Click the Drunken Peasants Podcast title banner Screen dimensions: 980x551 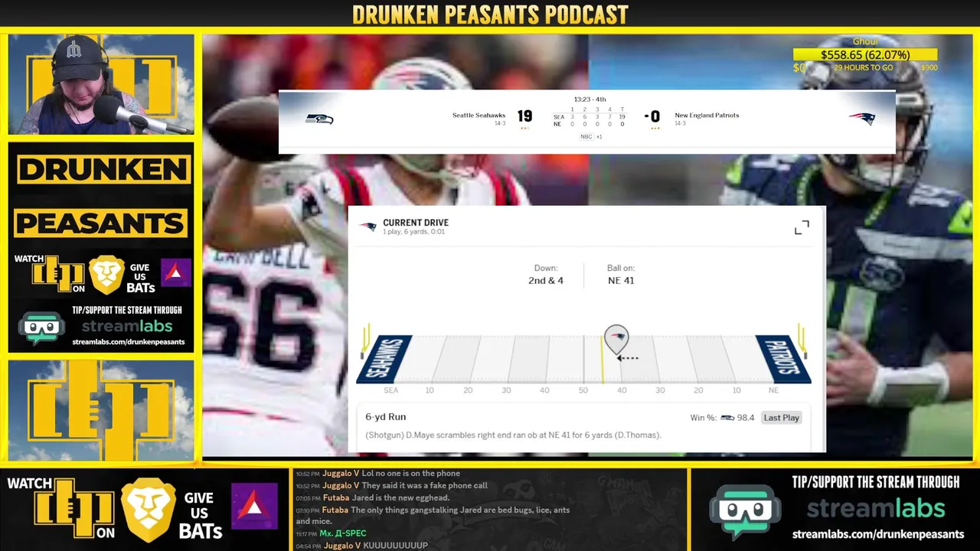tap(490, 14)
